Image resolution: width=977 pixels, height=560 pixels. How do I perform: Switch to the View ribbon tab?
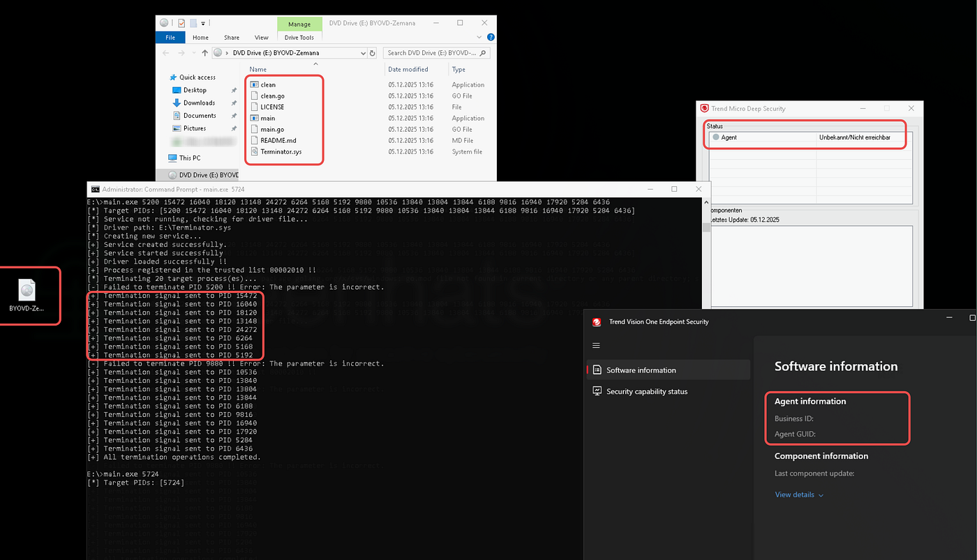pos(261,38)
